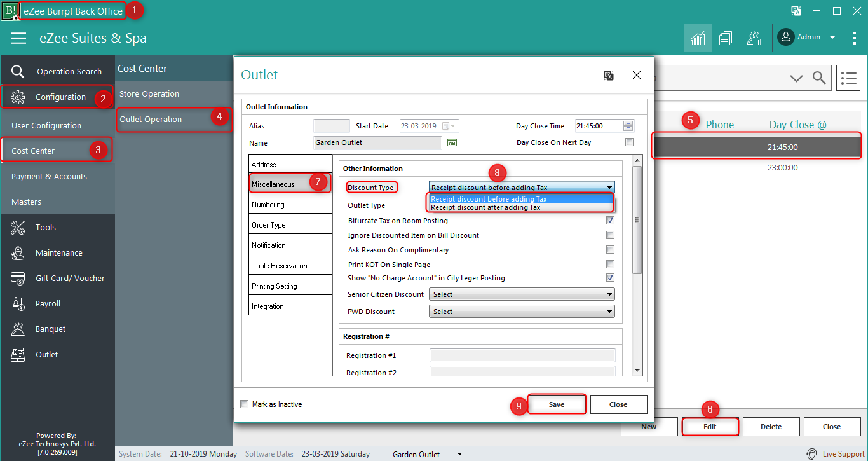
Task: Switch to the Miscellaneous tab
Action: click(290, 184)
